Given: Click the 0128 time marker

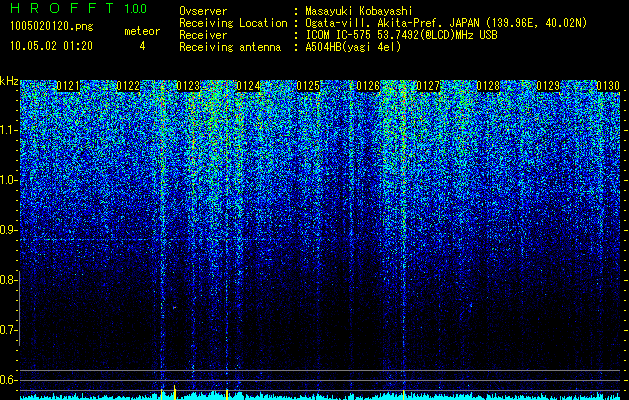Looking at the screenshot, I should (488, 86).
